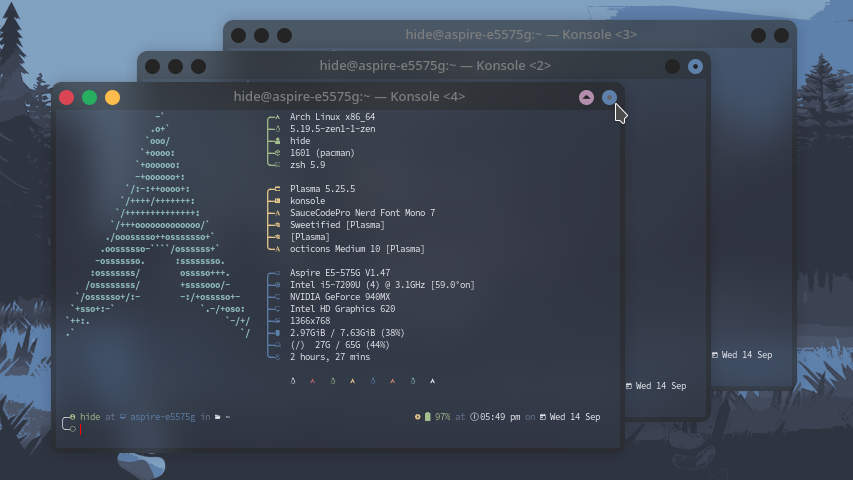
Task: Click 'Wed 14 Sep' in Konsole <3>
Action: pos(746,355)
